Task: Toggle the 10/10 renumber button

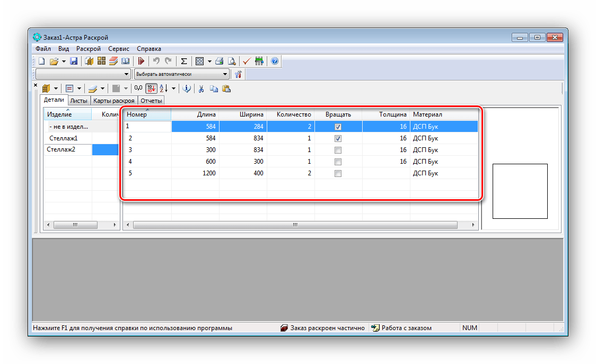Action: click(151, 88)
